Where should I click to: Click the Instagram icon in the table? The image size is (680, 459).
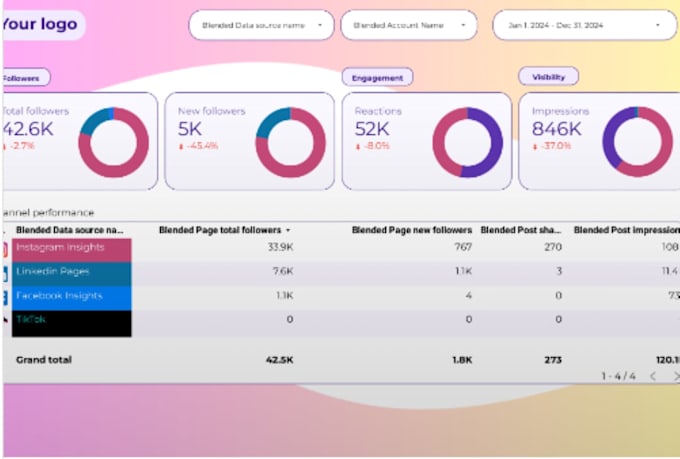[5, 250]
